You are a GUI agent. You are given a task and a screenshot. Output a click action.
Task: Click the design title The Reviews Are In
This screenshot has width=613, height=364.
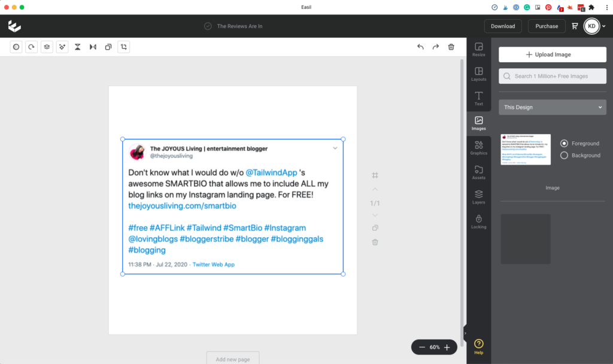click(x=239, y=26)
